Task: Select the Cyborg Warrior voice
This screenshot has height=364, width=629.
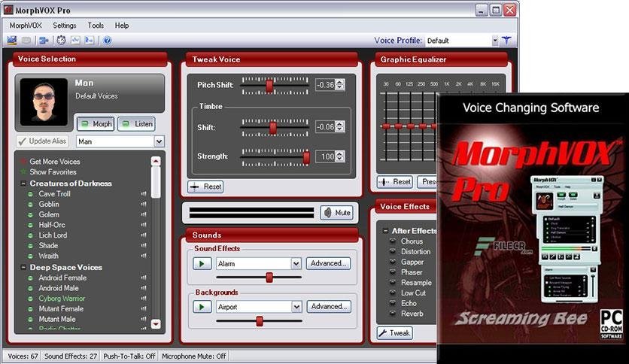Action: click(62, 299)
